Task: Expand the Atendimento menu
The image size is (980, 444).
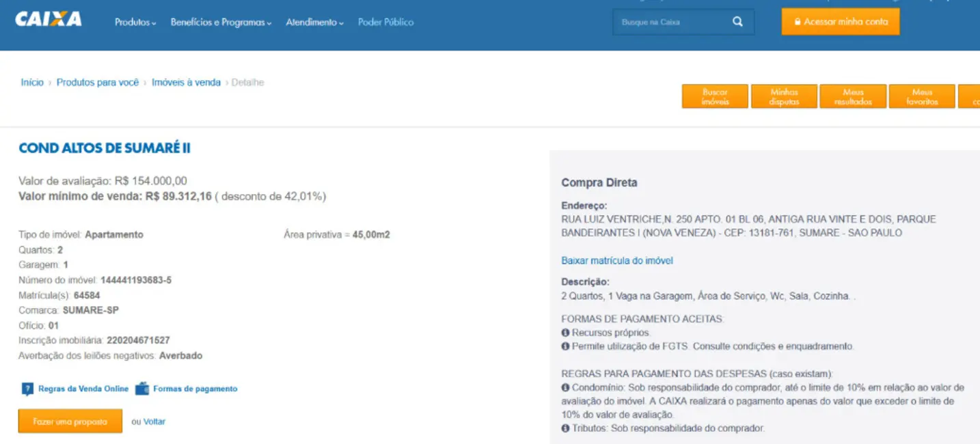Action: (x=314, y=23)
